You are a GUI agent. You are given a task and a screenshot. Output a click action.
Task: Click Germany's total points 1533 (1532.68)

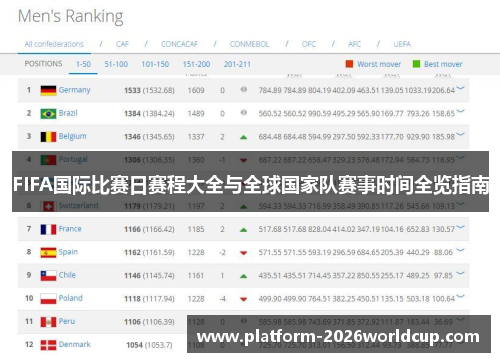pyautogui.click(x=149, y=90)
